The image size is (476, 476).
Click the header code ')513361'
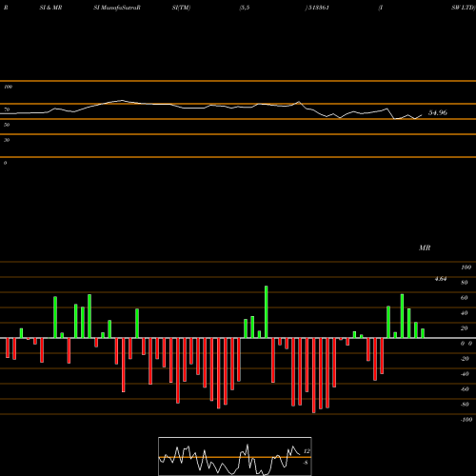pyautogui.click(x=317, y=8)
